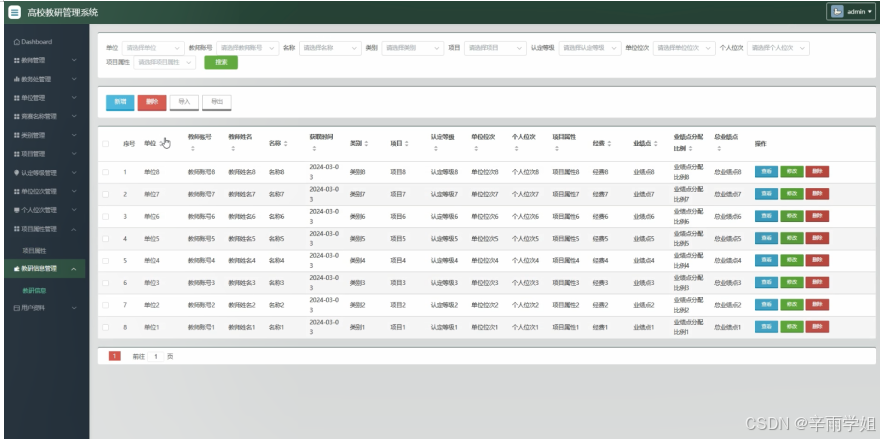This screenshot has width=880, height=439.
Task: Click the Dashboard home icon
Action: (17, 42)
